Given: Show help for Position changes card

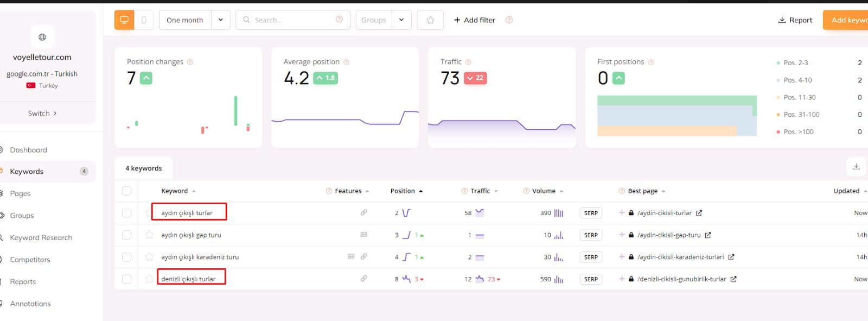Looking at the screenshot, I should 190,62.
